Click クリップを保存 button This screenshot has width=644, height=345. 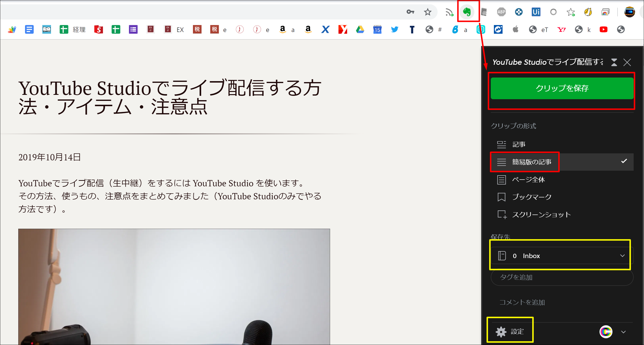562,88
